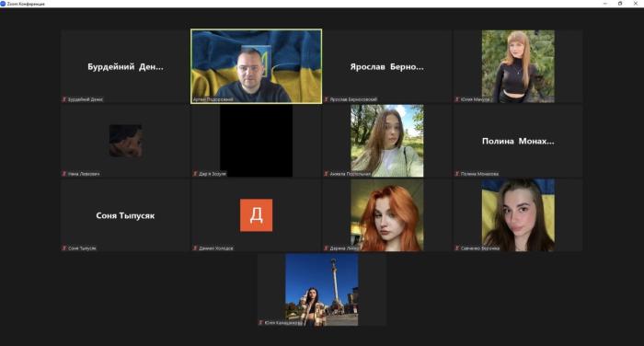Click the Дар'я Зозуля name label

(213, 174)
